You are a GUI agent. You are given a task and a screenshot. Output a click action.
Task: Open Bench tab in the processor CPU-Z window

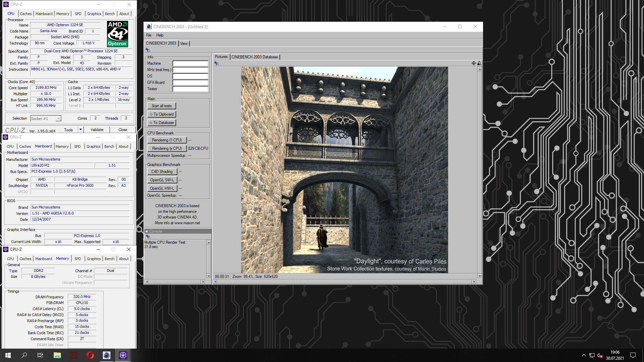(x=110, y=14)
